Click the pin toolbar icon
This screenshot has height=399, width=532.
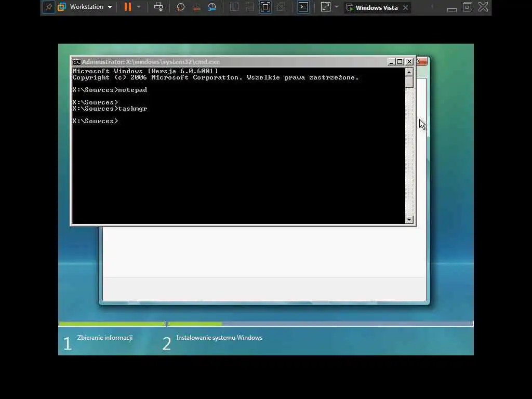coord(49,7)
